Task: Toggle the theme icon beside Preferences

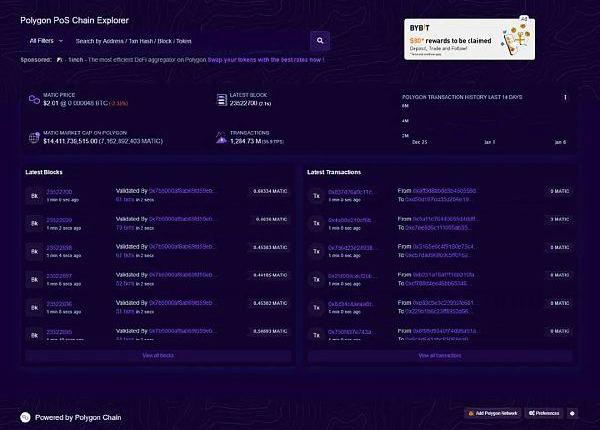Action: pyautogui.click(x=572, y=412)
